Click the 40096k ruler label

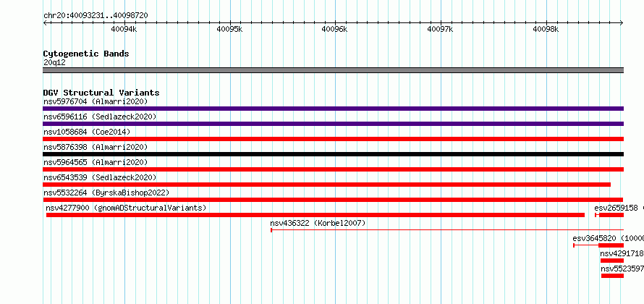pyautogui.click(x=335, y=29)
